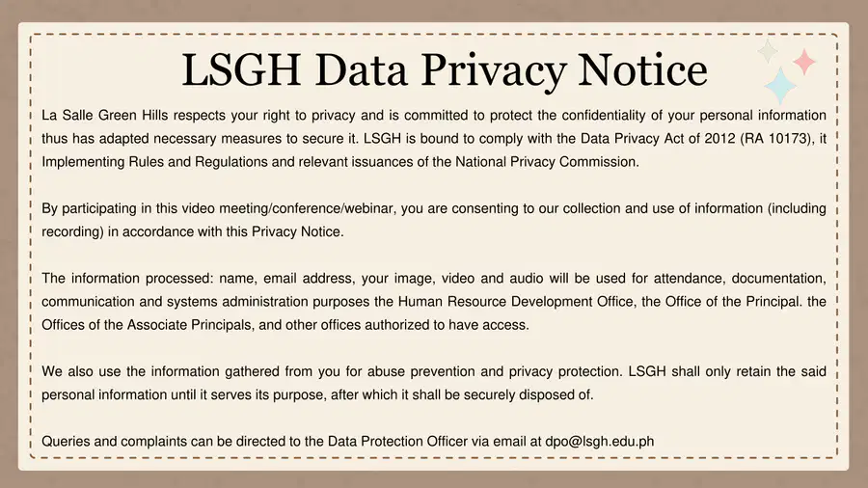Click the light blue sparkle star
This screenshot has width=868, height=488.
click(780, 86)
